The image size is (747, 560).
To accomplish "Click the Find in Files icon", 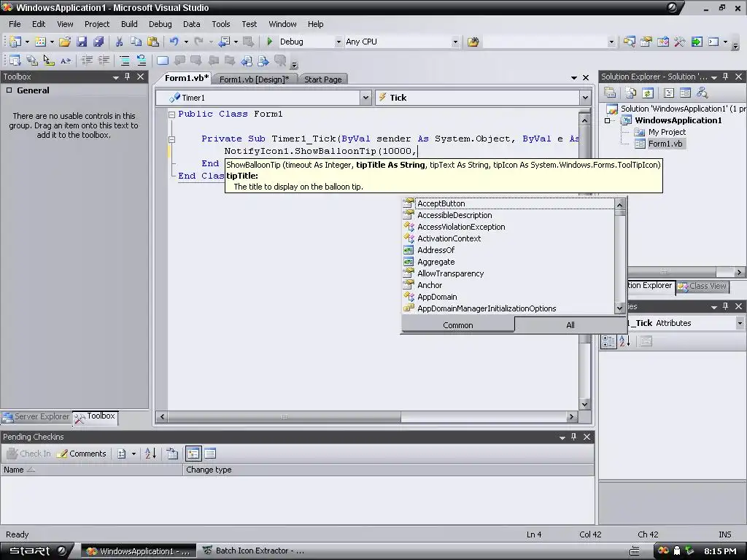I will 473,42.
